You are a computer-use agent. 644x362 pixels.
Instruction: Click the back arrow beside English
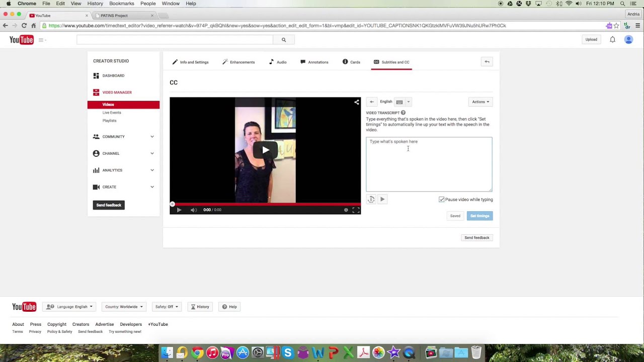coord(372,102)
